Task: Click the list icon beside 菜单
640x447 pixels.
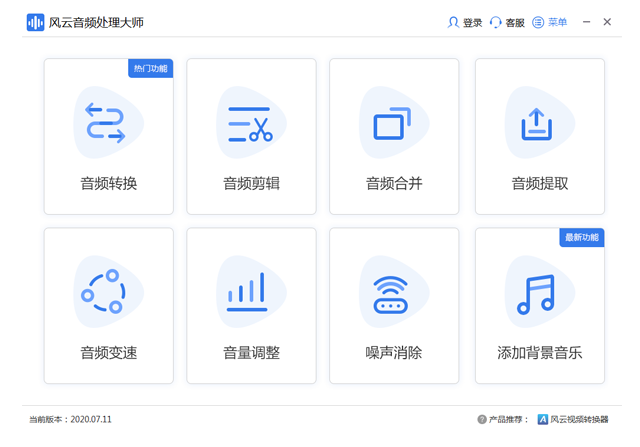Action: (x=538, y=22)
